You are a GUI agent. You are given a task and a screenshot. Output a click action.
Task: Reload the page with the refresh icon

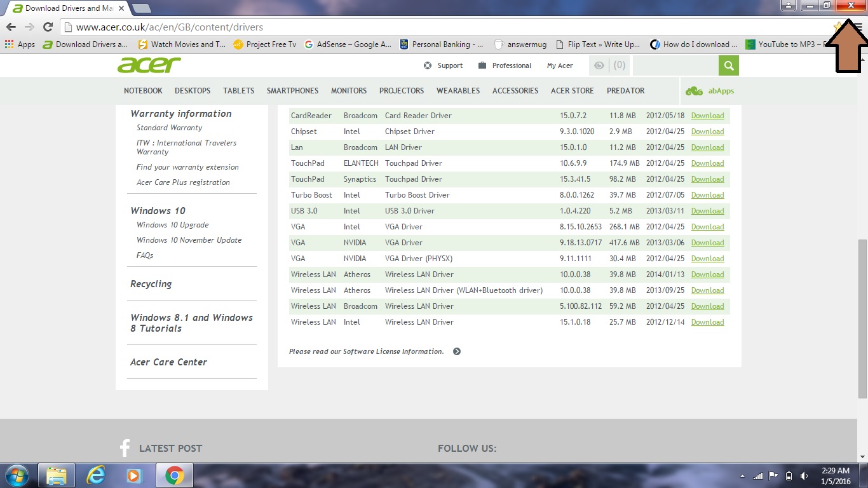click(x=48, y=27)
